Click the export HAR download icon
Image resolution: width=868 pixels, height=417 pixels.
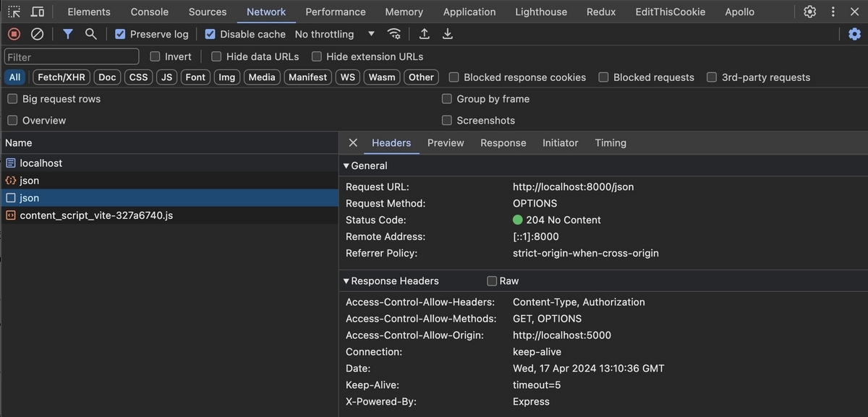point(448,34)
